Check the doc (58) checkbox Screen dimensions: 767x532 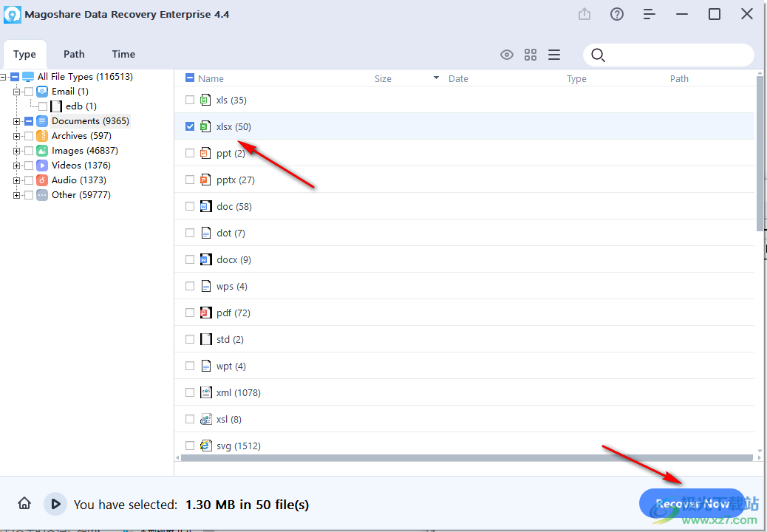click(190, 206)
